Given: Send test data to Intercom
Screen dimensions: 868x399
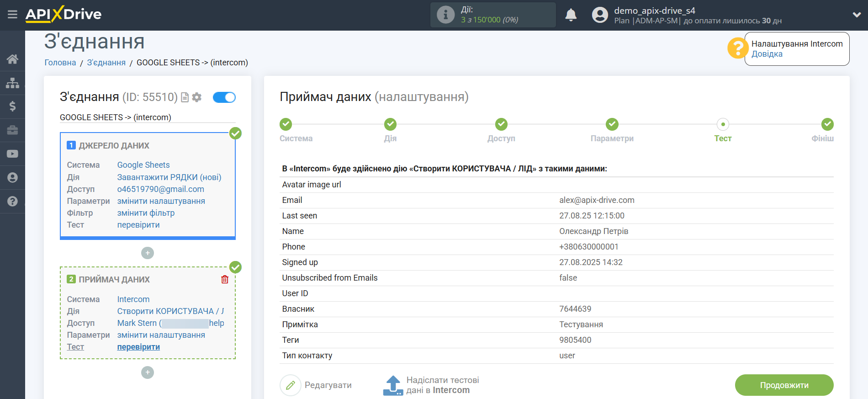Looking at the screenshot, I should point(431,385).
